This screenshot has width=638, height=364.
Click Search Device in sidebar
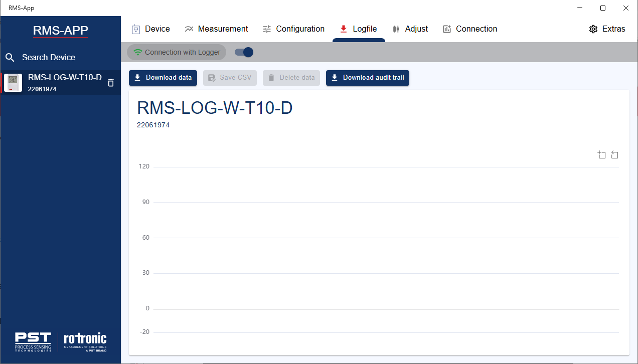coord(49,57)
